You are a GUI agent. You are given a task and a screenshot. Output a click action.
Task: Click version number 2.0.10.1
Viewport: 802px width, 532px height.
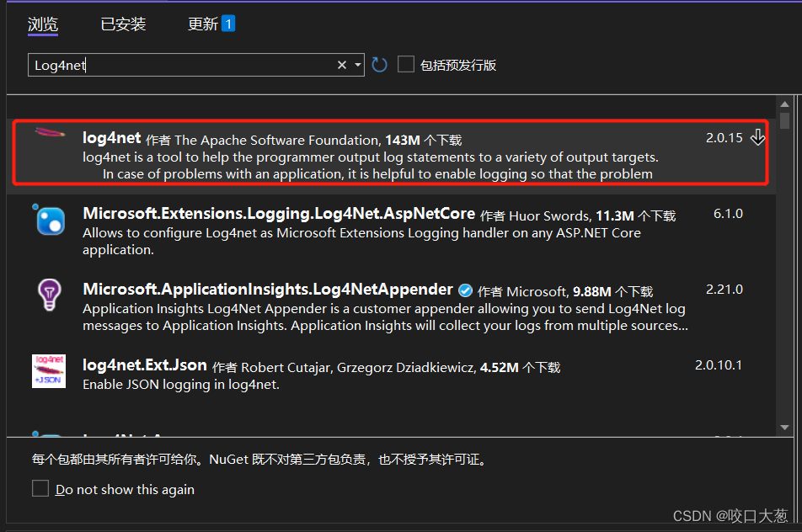coord(718,364)
